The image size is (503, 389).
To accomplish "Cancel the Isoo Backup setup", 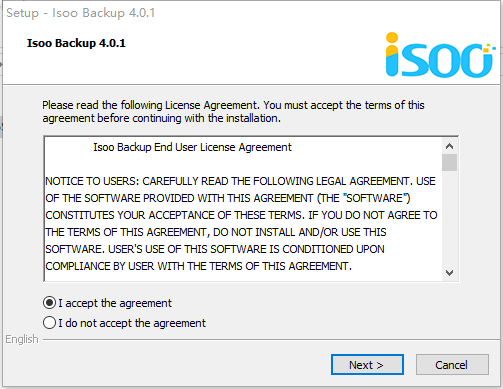I will point(452,365).
